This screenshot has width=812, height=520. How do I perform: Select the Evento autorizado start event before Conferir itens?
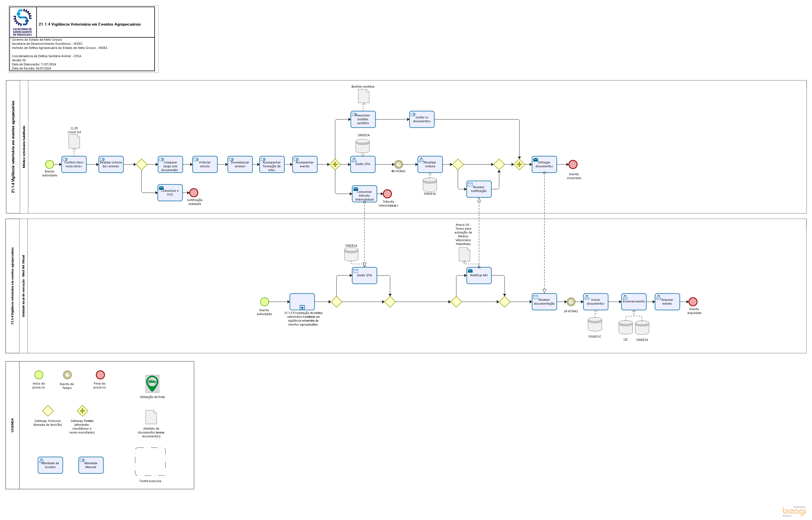point(50,165)
